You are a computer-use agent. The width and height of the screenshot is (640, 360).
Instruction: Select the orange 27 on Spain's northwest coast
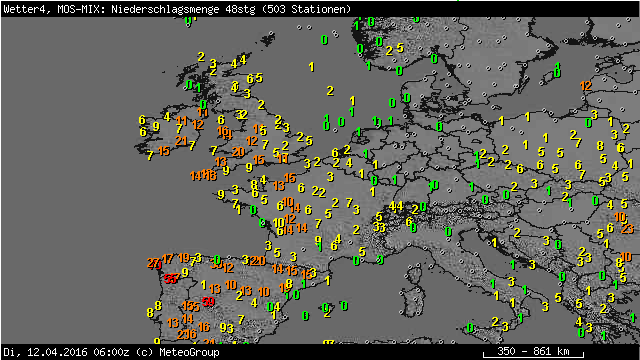click(x=154, y=263)
